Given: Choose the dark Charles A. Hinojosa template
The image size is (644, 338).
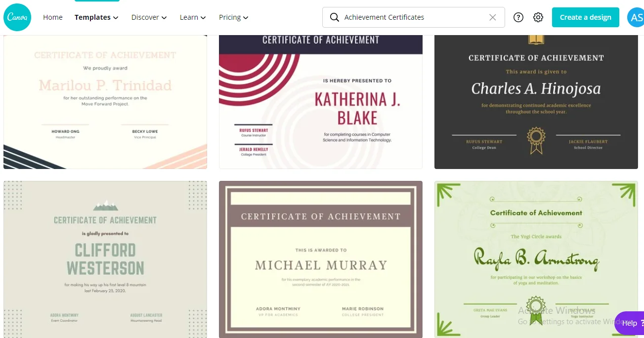Looking at the screenshot, I should click(536, 102).
